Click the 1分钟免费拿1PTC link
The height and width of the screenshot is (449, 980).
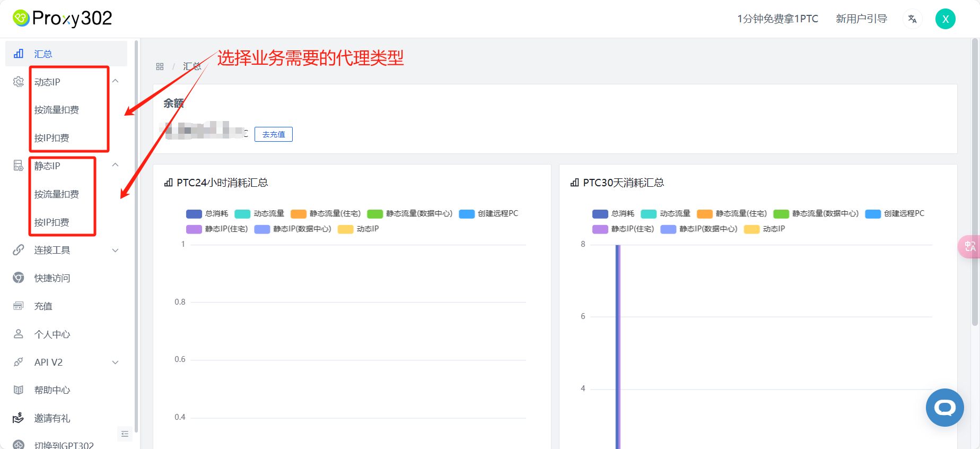777,19
